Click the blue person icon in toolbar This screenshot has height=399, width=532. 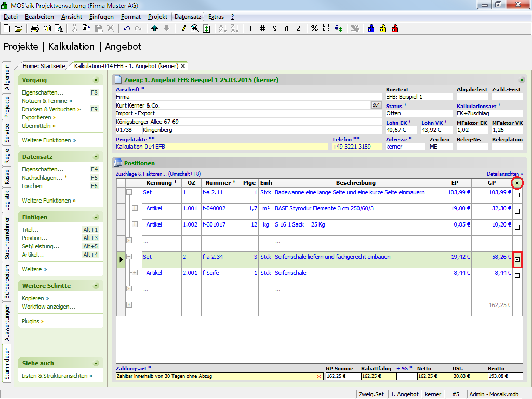[371, 29]
